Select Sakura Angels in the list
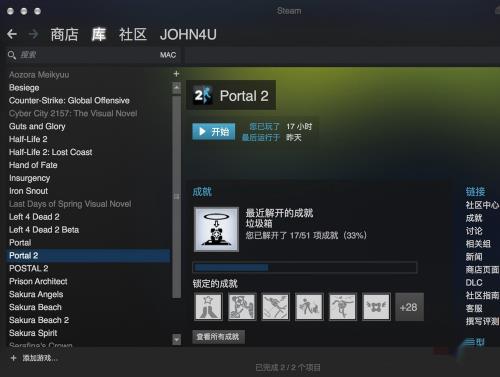This screenshot has width=500, height=377. point(36,294)
